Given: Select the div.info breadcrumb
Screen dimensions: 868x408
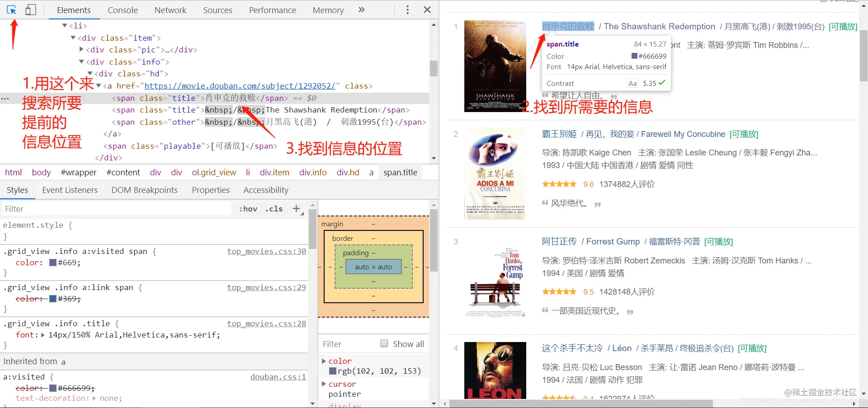Looking at the screenshot, I should pos(313,173).
